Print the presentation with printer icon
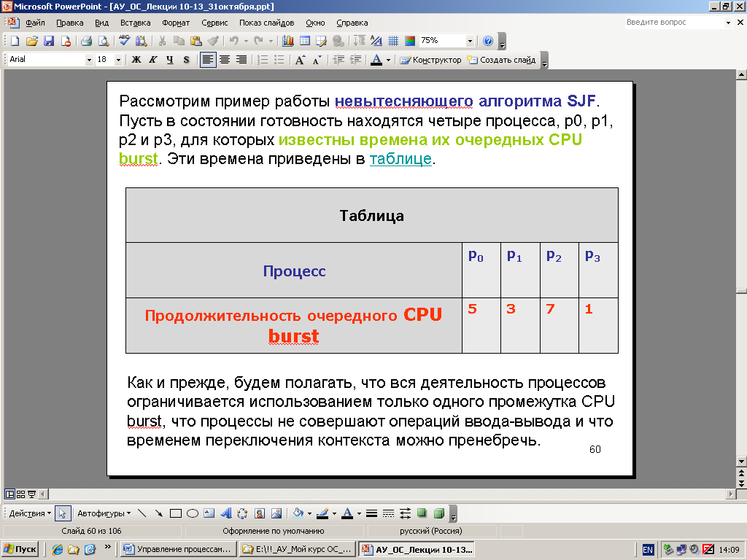Image resolution: width=747 pixels, height=560 pixels. pyautogui.click(x=86, y=41)
